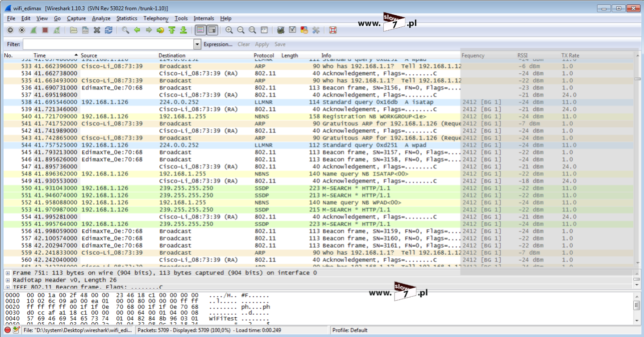
Task: Sort packets by Time column header
Action: [40, 55]
